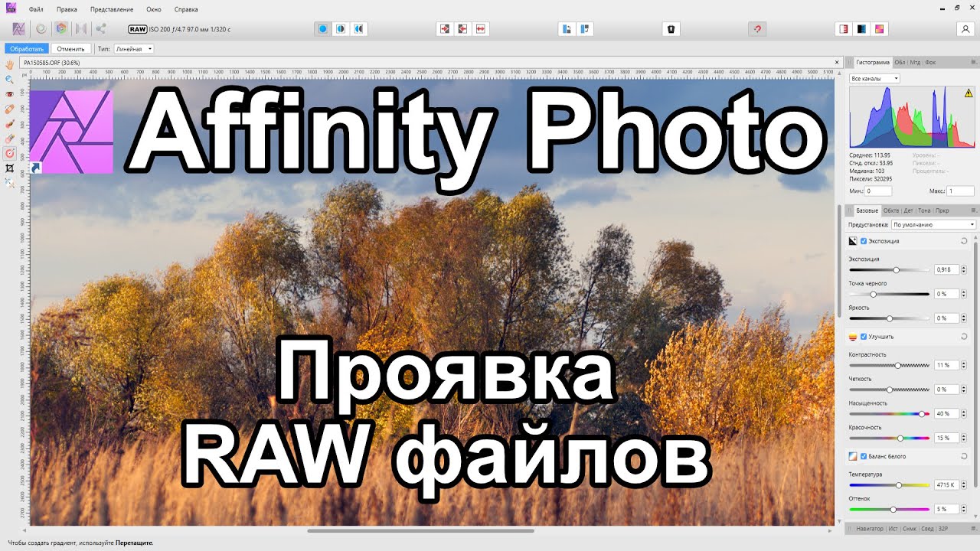Open the Базовые panel options menu
Image resolution: width=980 pixels, height=551 pixels.
point(973,210)
